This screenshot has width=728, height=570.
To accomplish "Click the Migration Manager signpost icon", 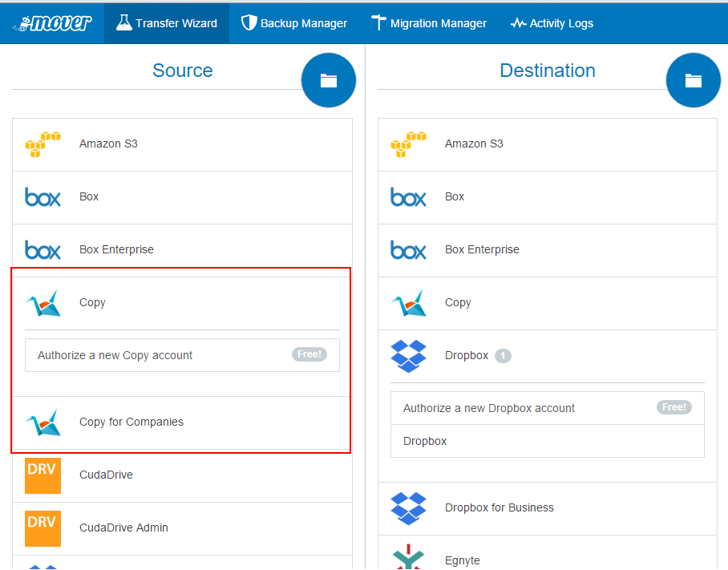I will click(x=378, y=22).
